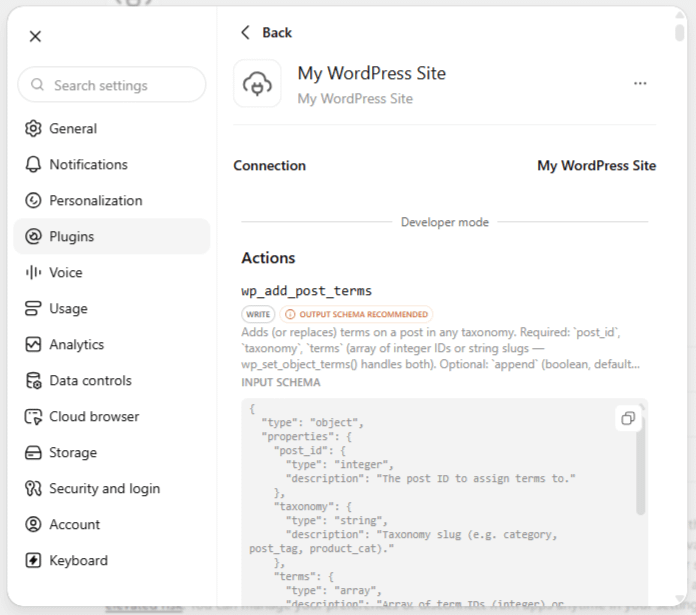Open Analytics label in sidebar
The width and height of the screenshot is (696, 615).
76,344
